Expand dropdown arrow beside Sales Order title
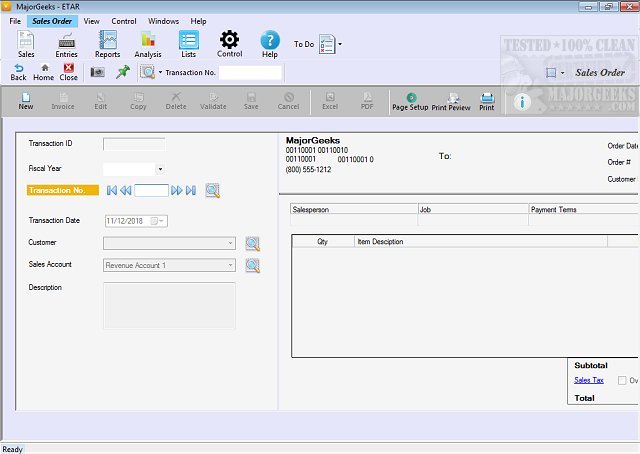 click(x=562, y=73)
